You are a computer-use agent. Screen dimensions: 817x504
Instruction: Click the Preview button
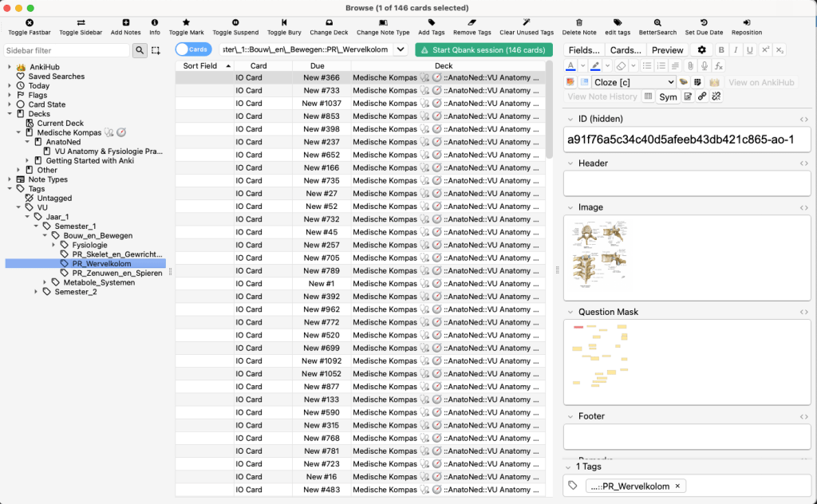click(667, 50)
